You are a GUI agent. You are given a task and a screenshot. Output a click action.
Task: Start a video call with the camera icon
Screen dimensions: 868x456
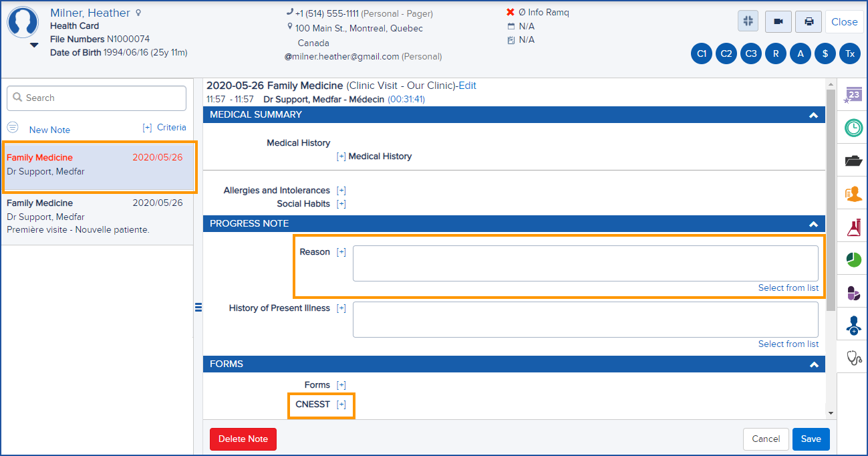(778, 21)
